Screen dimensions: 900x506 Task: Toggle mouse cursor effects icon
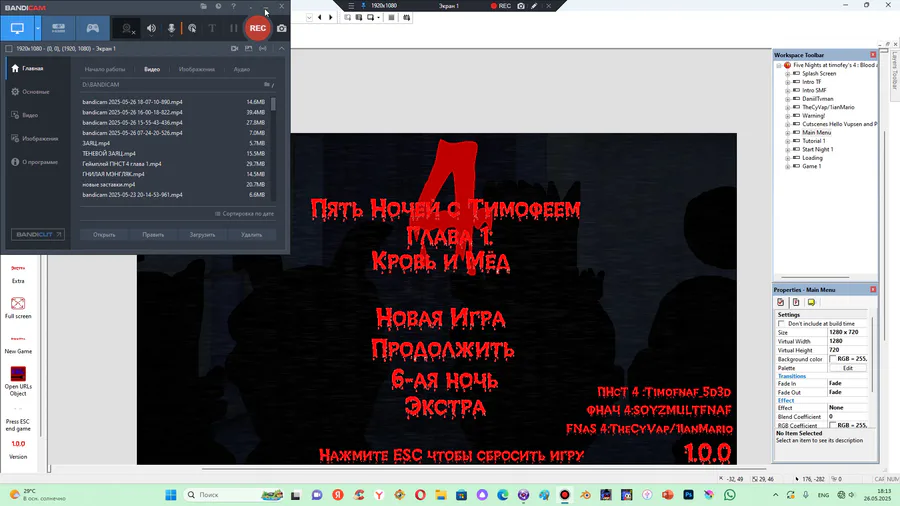[x=192, y=28]
